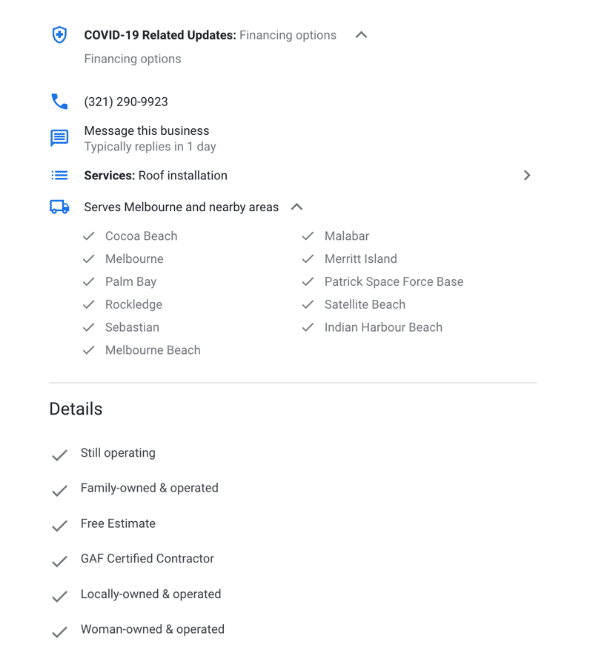The height and width of the screenshot is (661, 604).
Task: Open the Services: Roof installation row
Action: tap(291, 175)
